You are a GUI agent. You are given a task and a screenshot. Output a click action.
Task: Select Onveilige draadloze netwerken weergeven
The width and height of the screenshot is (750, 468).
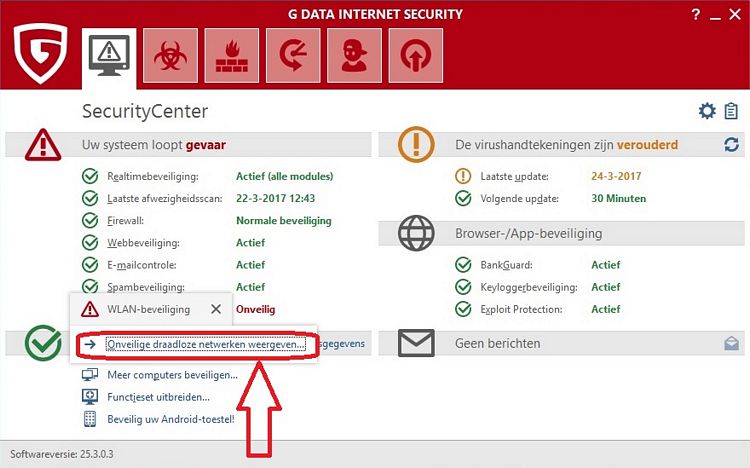click(205, 344)
